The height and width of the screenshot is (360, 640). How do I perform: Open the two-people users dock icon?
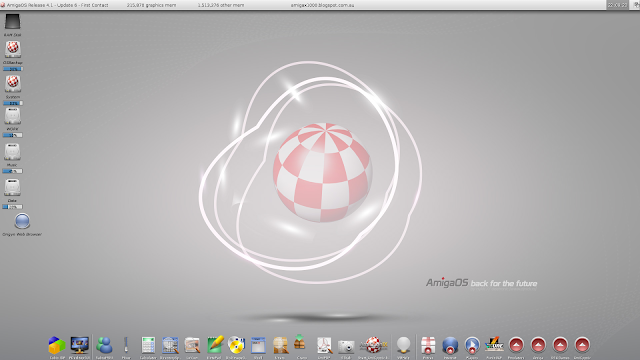(104, 345)
